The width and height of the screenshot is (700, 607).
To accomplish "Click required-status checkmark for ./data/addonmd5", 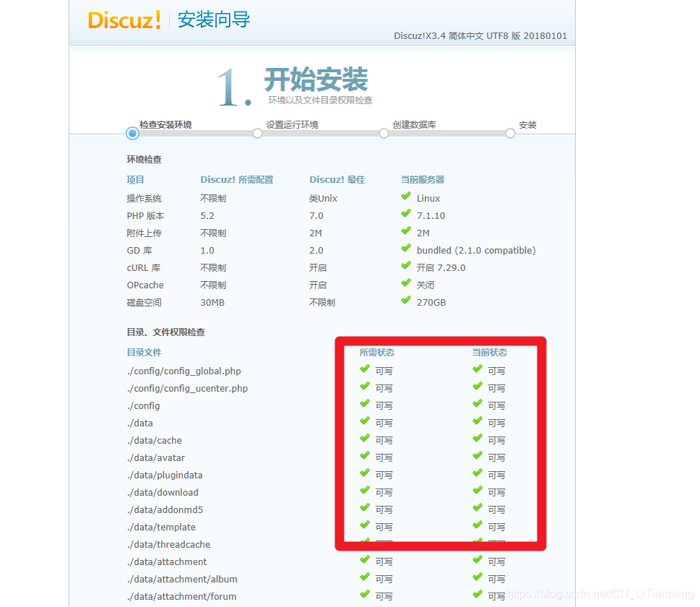I will 366,508.
